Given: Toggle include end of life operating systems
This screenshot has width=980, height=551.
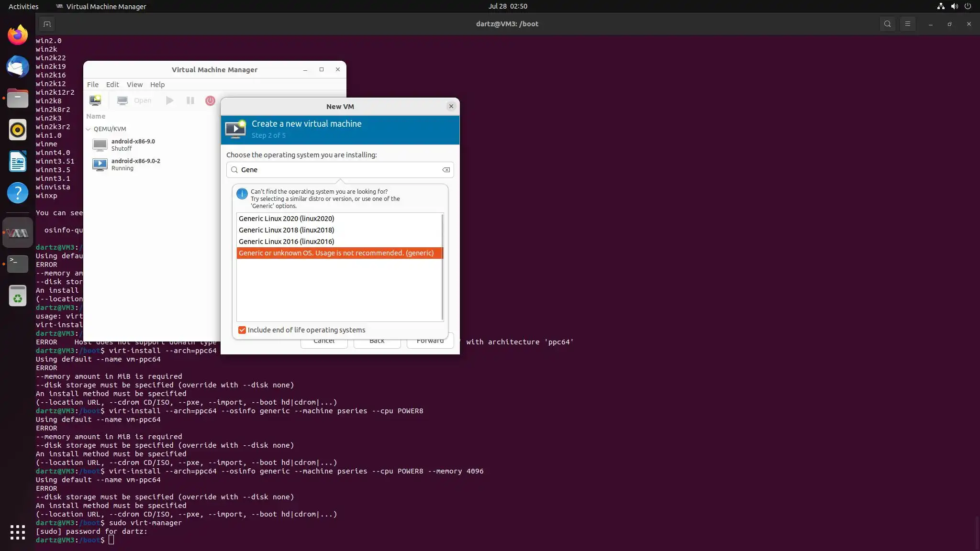Looking at the screenshot, I should [x=242, y=330].
